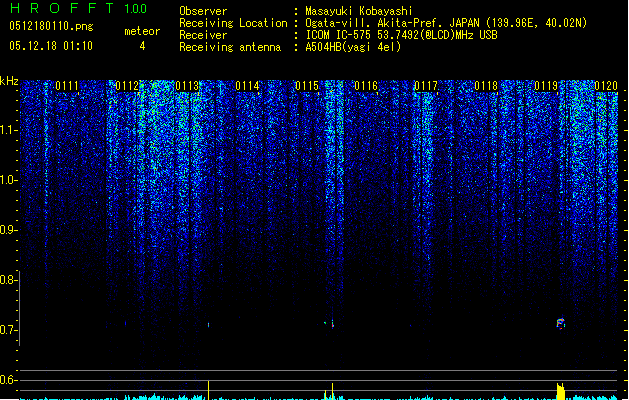Click the 1.1 kHz axis tick label
The height and width of the screenshot is (400, 629).
click(x=8, y=130)
